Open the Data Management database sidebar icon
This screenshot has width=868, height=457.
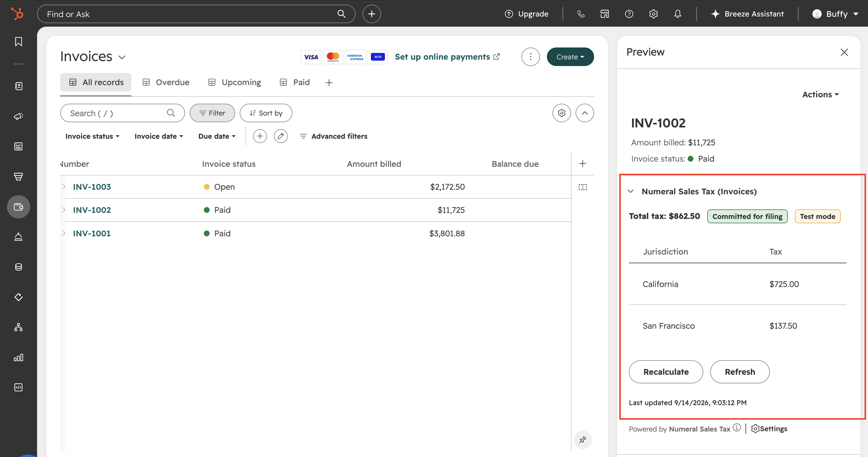coord(19,267)
